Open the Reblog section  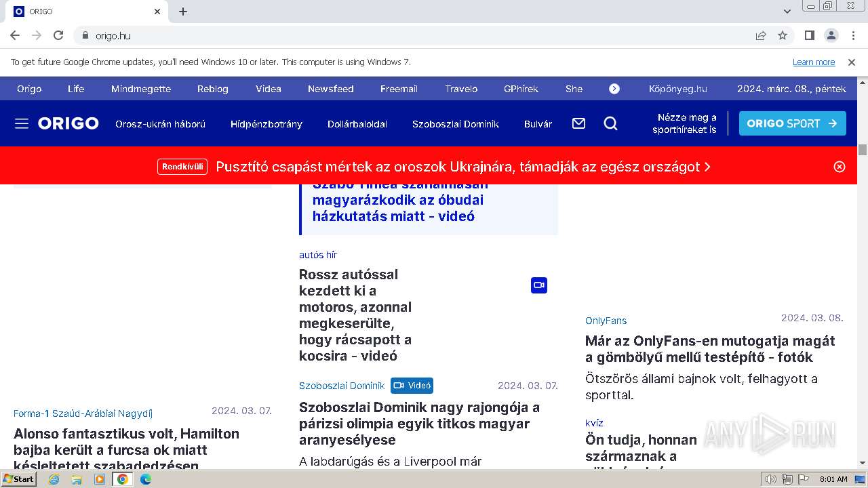click(213, 89)
